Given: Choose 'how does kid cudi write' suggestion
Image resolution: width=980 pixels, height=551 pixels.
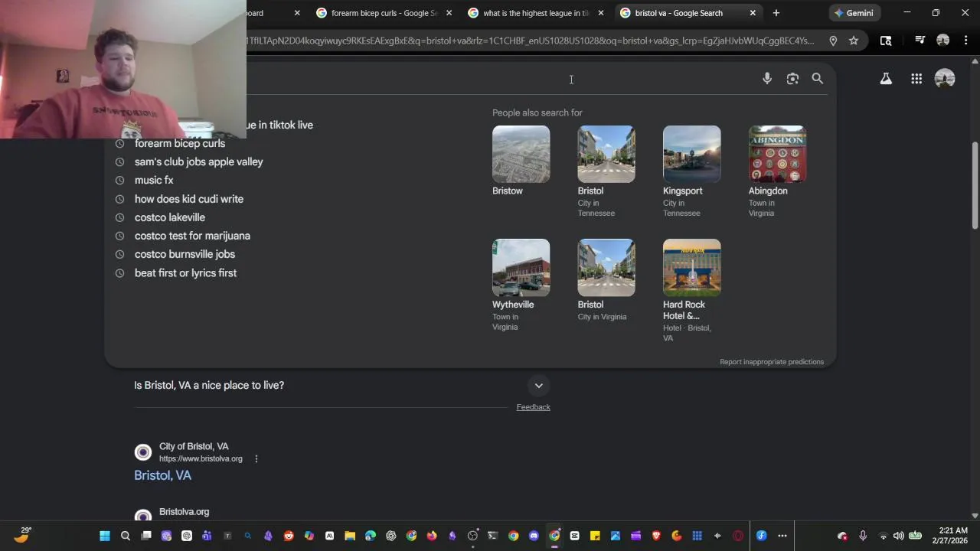Looking at the screenshot, I should [x=189, y=199].
